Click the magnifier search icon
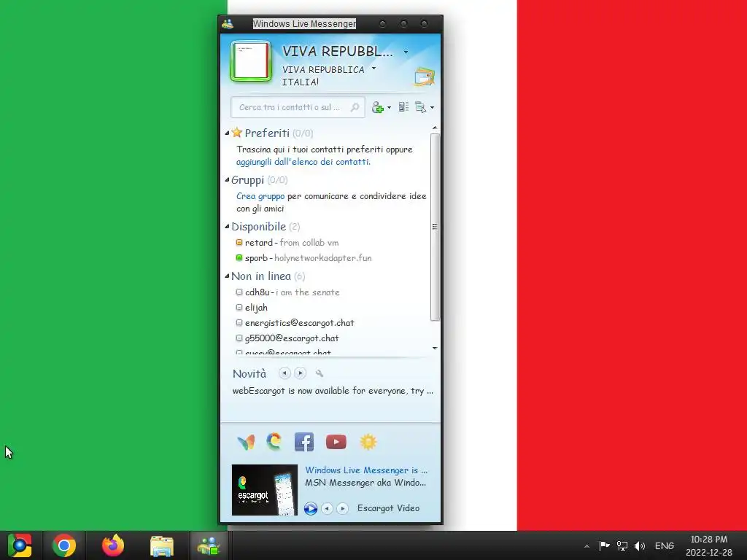Viewport: 747px width, 560px height. 355,107
